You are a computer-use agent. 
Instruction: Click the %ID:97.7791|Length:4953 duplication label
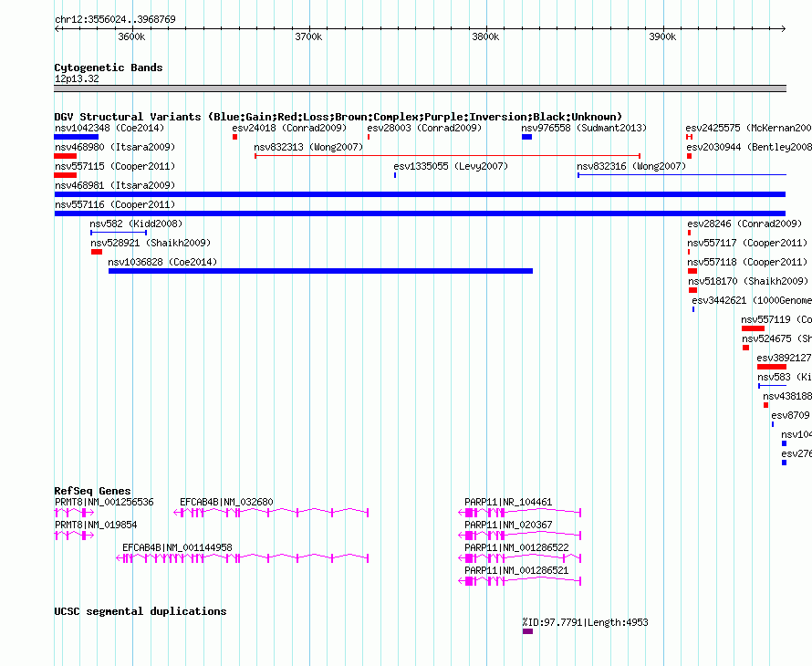pos(585,622)
